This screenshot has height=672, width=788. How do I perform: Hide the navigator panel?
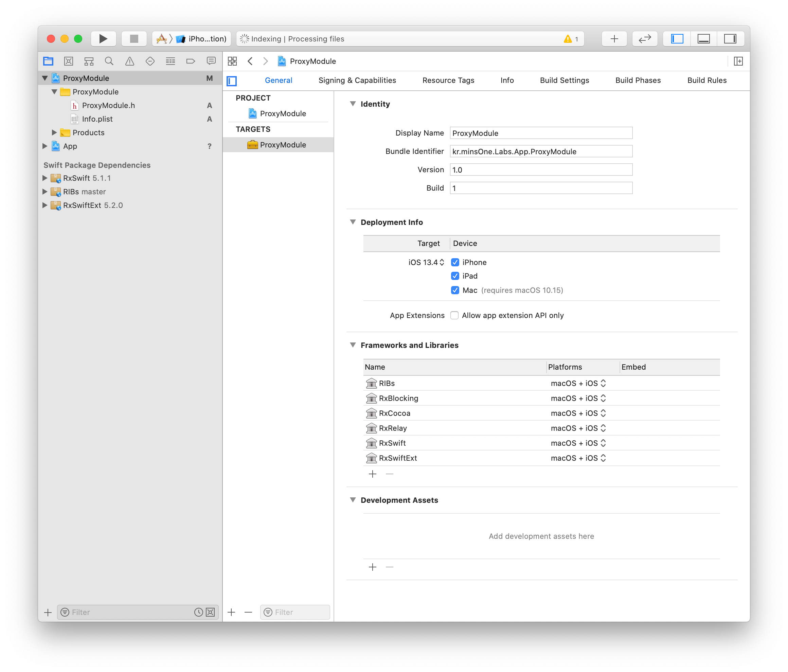677,39
